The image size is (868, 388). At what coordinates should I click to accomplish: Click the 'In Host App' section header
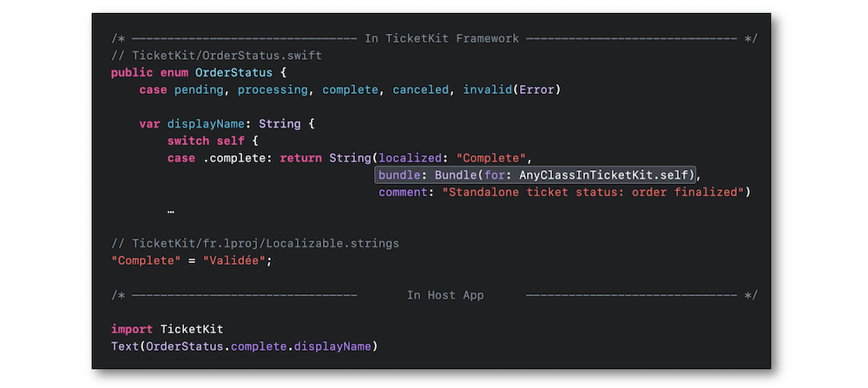445,295
